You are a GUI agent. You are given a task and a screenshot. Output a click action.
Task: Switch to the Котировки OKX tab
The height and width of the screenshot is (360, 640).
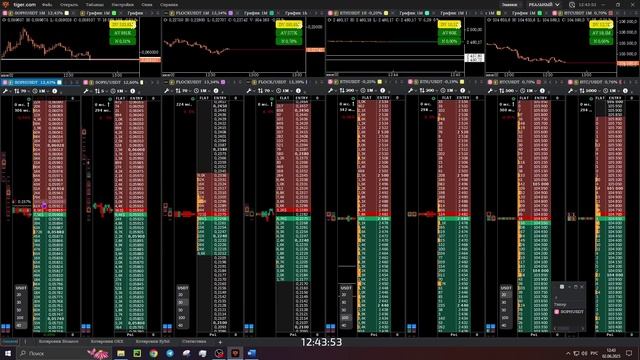107,342
